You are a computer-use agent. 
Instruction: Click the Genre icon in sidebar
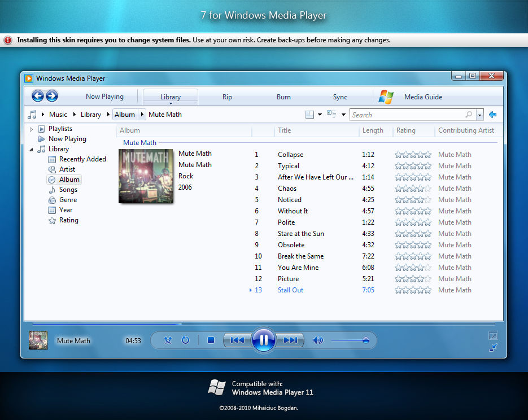click(x=52, y=200)
